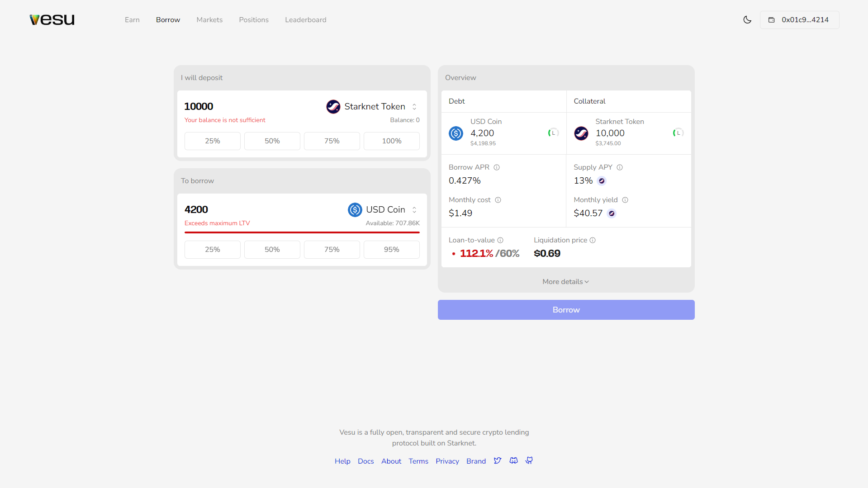Screen dimensions: 868x488
Task: Show Monthly cost info tooltip
Action: [498, 200]
